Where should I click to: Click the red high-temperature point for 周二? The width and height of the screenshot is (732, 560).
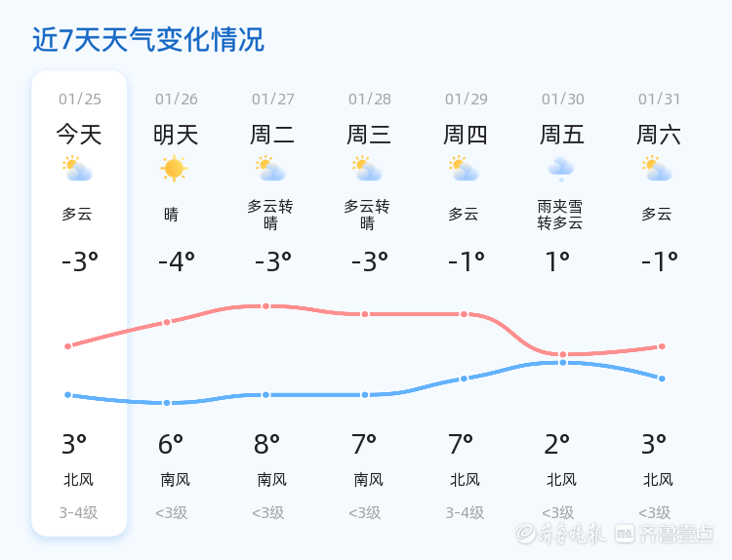[265, 306]
